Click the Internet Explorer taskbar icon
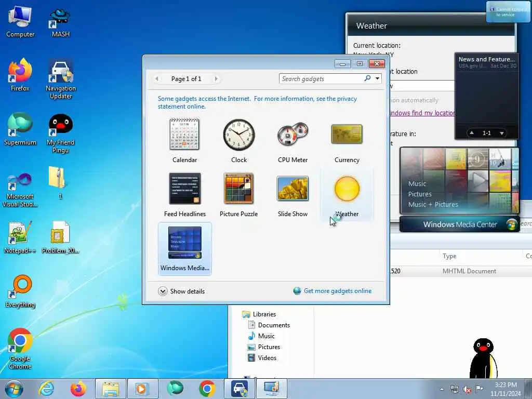 pos(46,388)
